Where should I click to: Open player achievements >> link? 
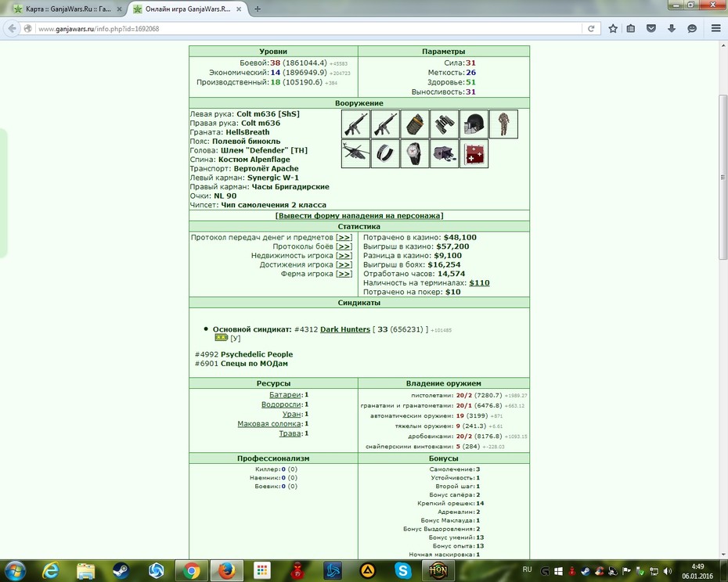pyautogui.click(x=344, y=264)
